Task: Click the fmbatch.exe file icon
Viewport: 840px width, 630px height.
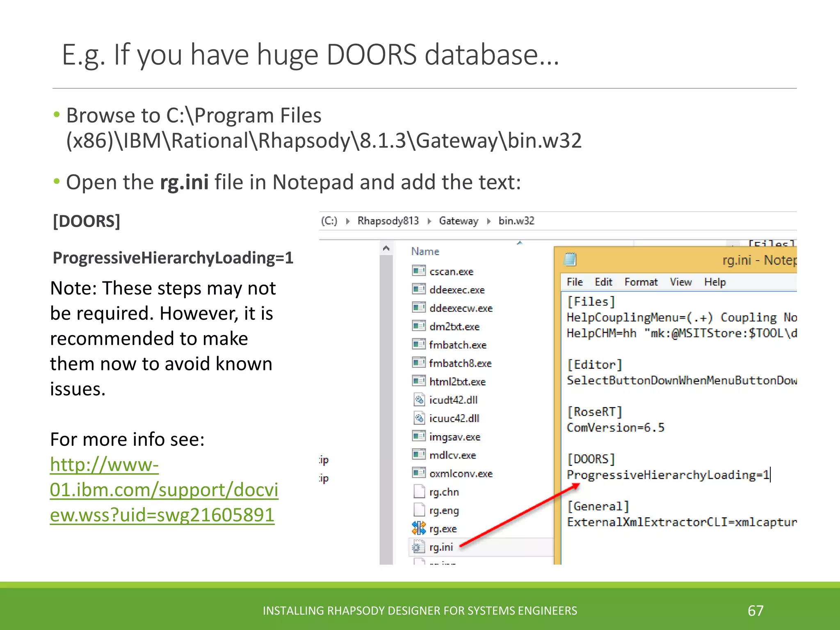Action: pos(418,344)
